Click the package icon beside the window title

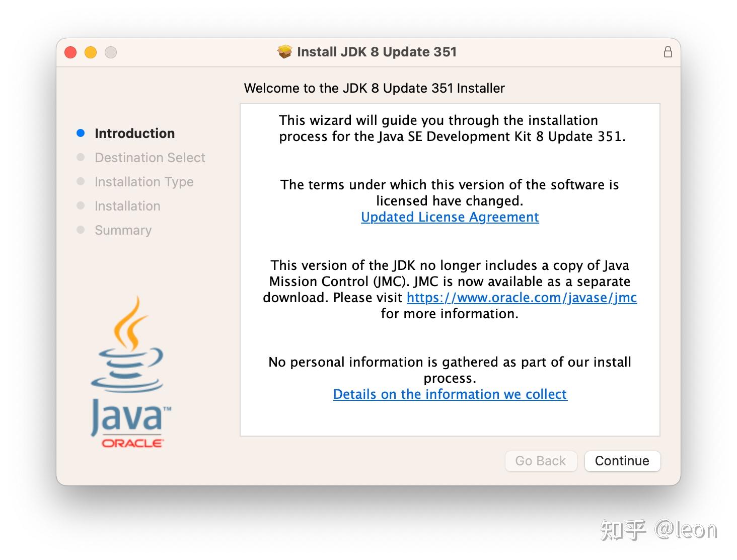(x=285, y=52)
